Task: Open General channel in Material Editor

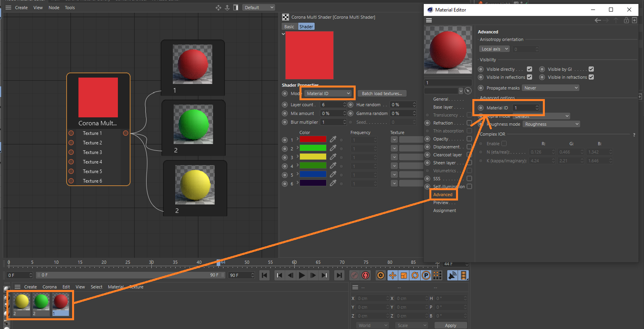Action: click(x=441, y=99)
